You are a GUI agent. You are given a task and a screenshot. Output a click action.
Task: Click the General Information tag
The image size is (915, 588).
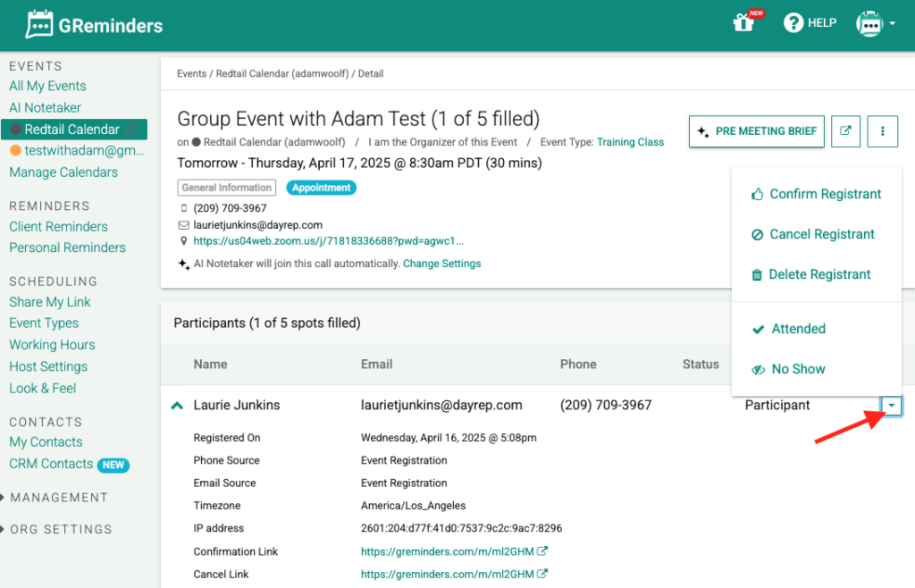pos(227,188)
